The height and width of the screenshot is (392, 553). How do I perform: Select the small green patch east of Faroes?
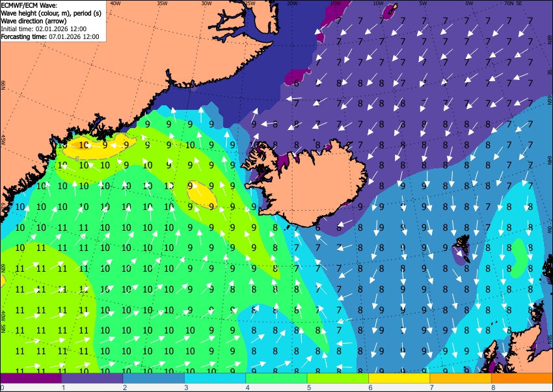pos(518,258)
